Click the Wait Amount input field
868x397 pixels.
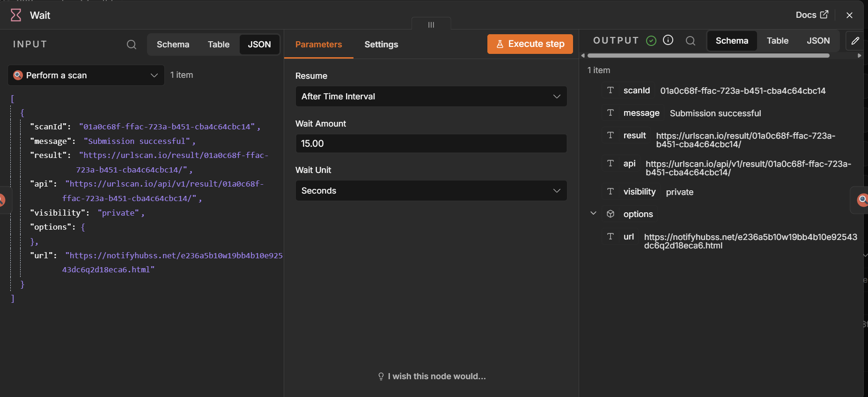[431, 143]
